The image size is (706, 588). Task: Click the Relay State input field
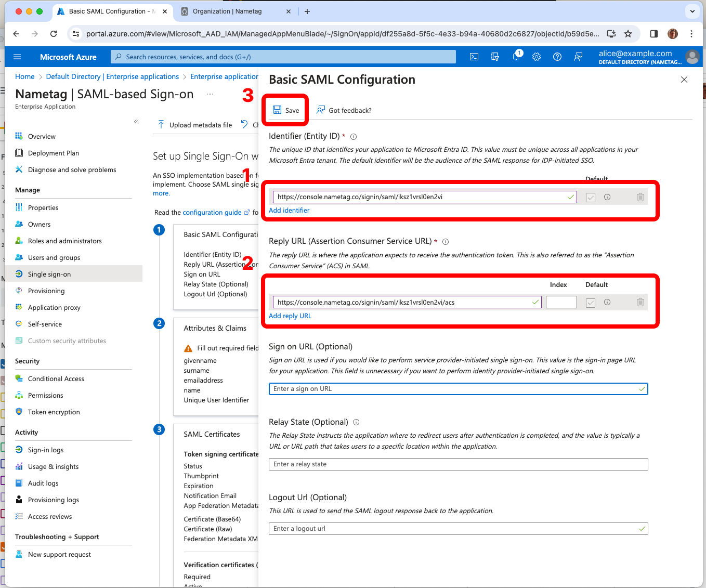coord(459,464)
